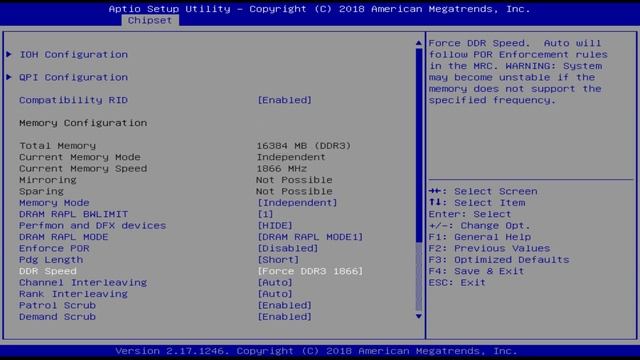Viewport: 640px width, 360px height.
Task: Select Channel Interleaving setting
Action: click(x=83, y=283)
